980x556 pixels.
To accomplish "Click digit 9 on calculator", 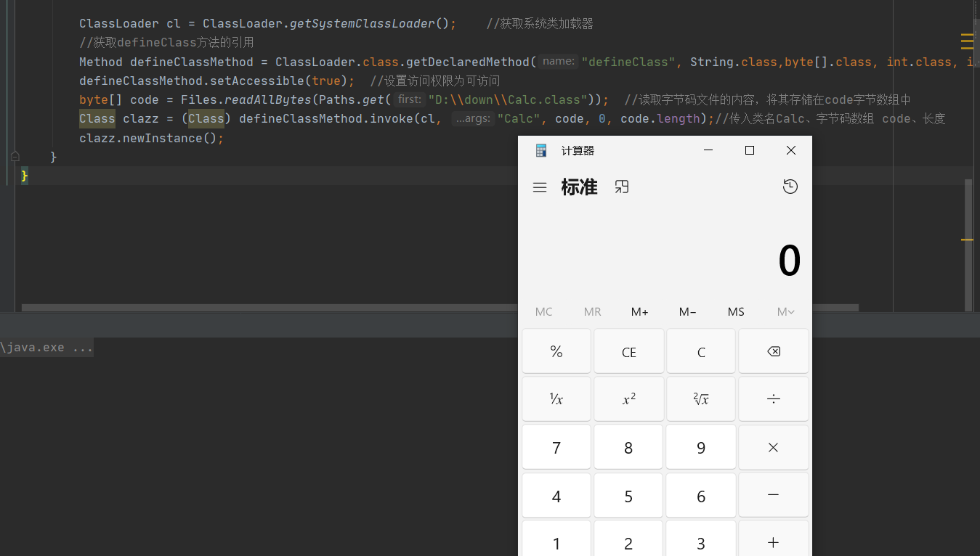I will [701, 447].
